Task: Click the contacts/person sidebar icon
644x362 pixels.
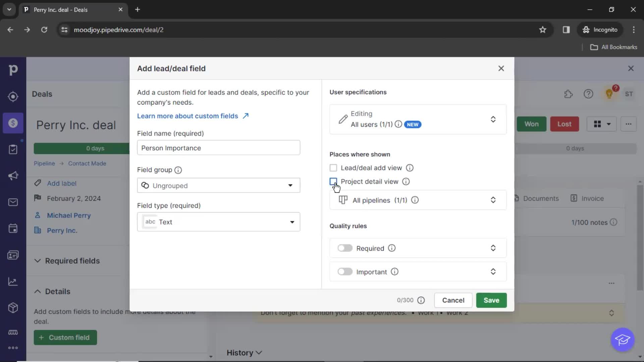Action: click(x=13, y=255)
